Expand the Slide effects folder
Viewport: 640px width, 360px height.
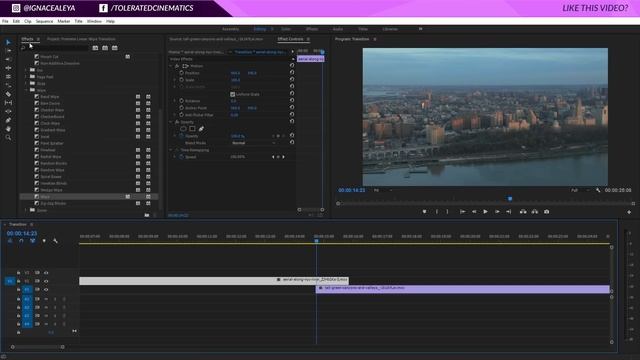pyautogui.click(x=26, y=83)
